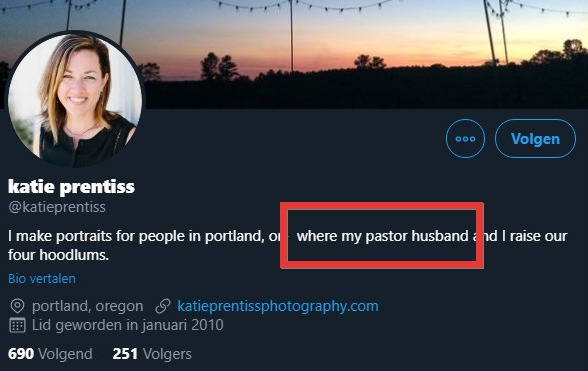Open katie prentiss's round profile picture

pos(75,99)
